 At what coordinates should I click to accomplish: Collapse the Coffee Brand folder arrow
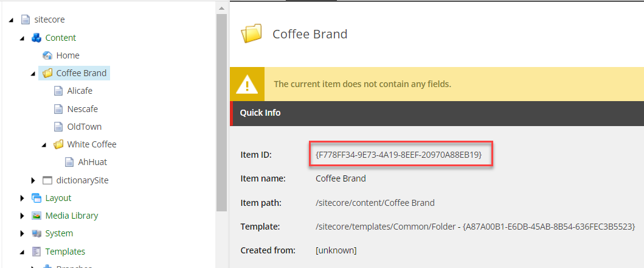(33, 73)
